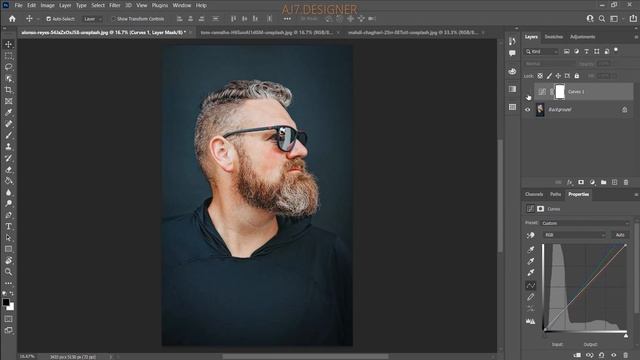Image resolution: width=640 pixels, height=360 pixels.
Task: Select the Eyedropper tool in the left toolbar
Action: (x=9, y=113)
